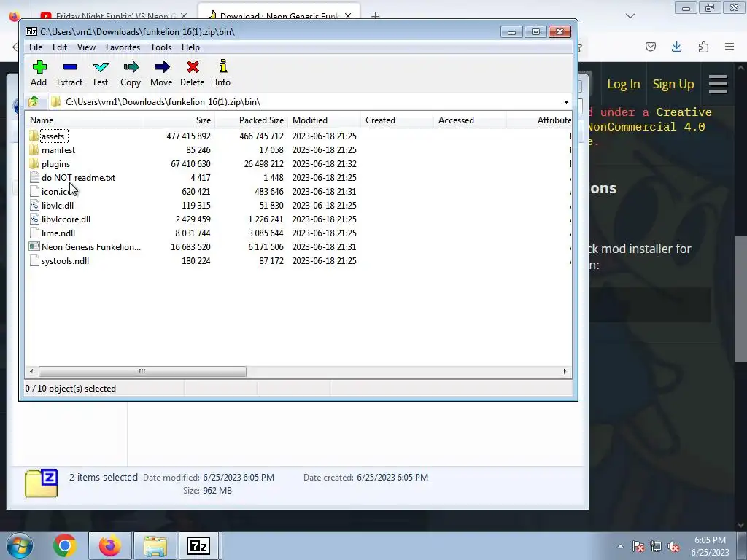Open Firefox downloads arrow icon

(x=676, y=47)
